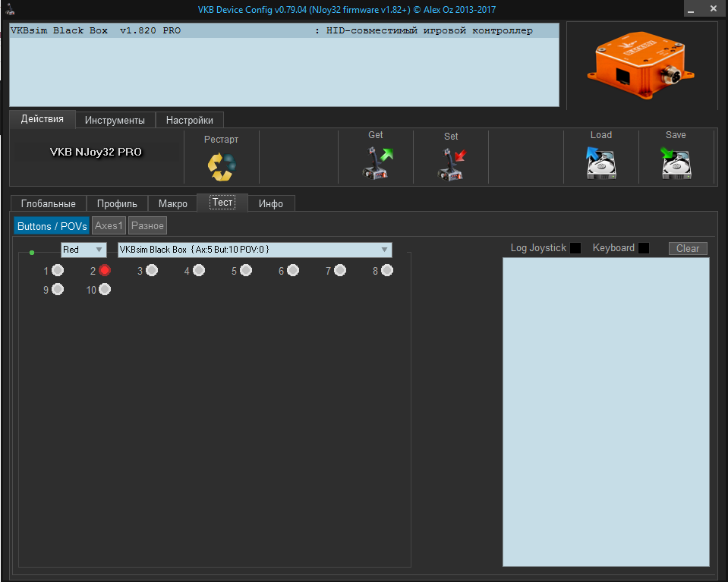Open the Инфо tab
The height and width of the screenshot is (582, 728).
tap(271, 204)
